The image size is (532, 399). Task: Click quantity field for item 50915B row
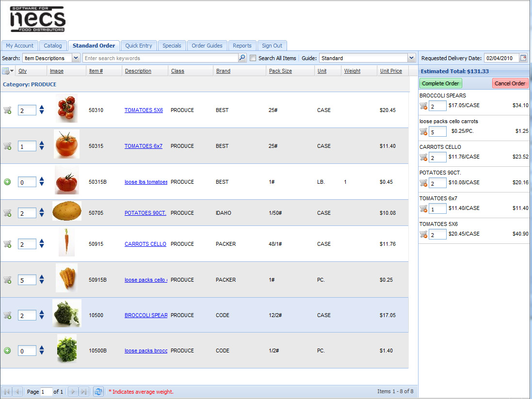pos(27,280)
